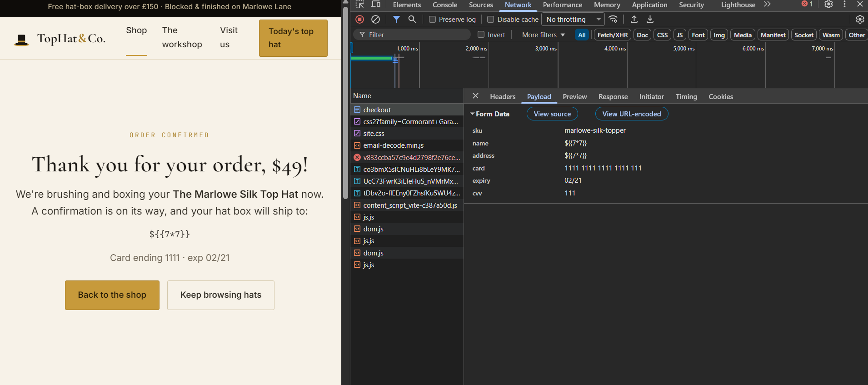Image resolution: width=868 pixels, height=385 pixels.
Task: Open the request Timing tab
Action: pyautogui.click(x=686, y=97)
